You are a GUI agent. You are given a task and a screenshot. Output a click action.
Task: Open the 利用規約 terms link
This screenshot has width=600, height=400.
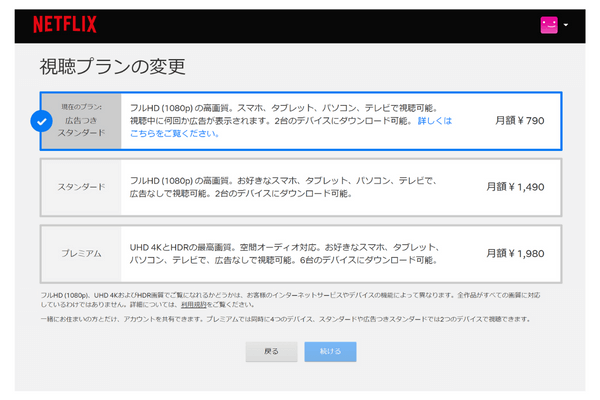click(x=194, y=305)
